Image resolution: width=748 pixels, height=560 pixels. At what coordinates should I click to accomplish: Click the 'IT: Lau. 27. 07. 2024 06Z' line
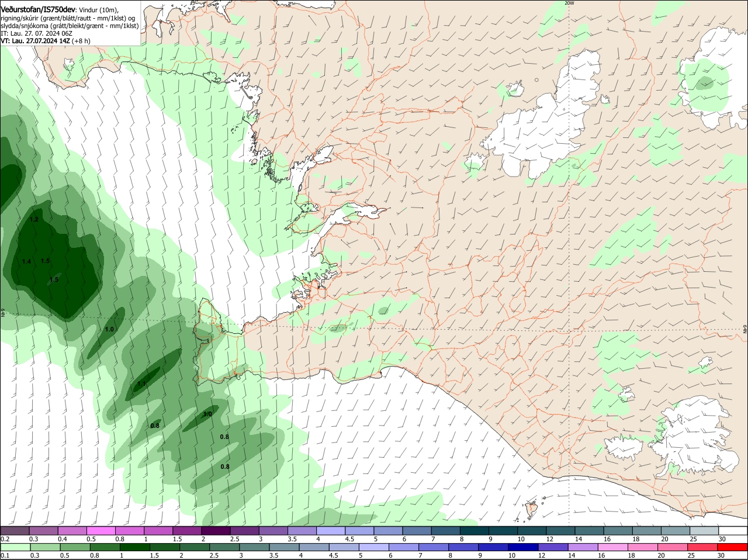click(x=36, y=33)
